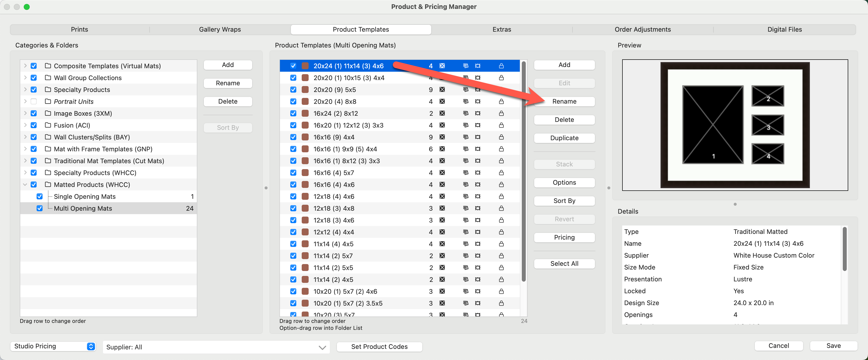
Task: Collapse the Matted Products (WHCC) folder
Action: coord(25,184)
